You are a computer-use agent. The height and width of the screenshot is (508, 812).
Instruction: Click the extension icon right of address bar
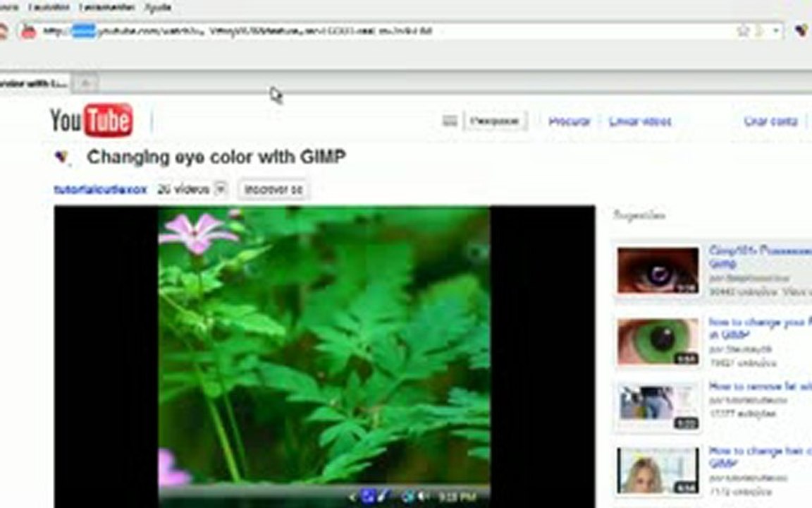pos(801,30)
